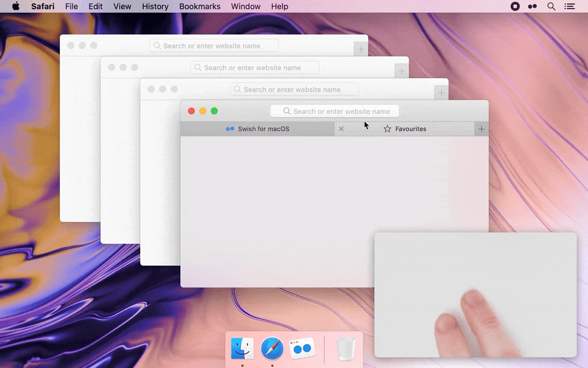This screenshot has height=368, width=588.
Task: Open Notification Center from the menu bar
Action: (570, 6)
